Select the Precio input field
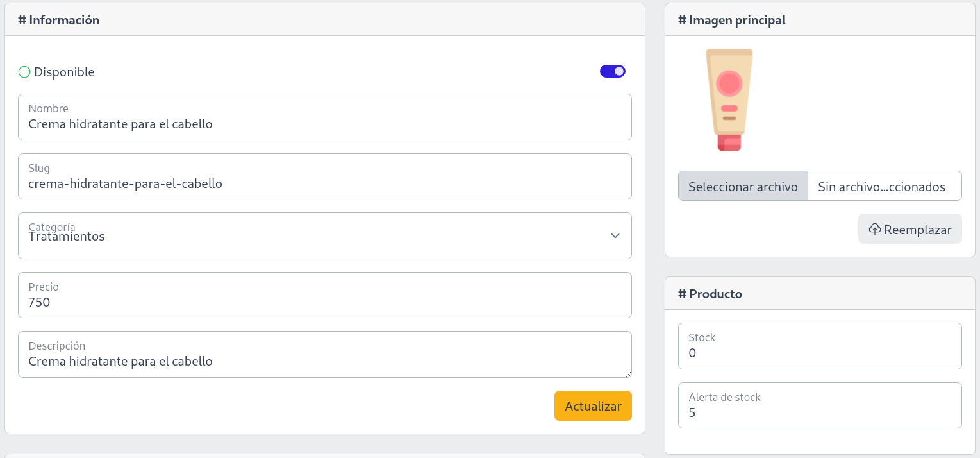Viewport: 980px width, 458px height. tap(324, 302)
